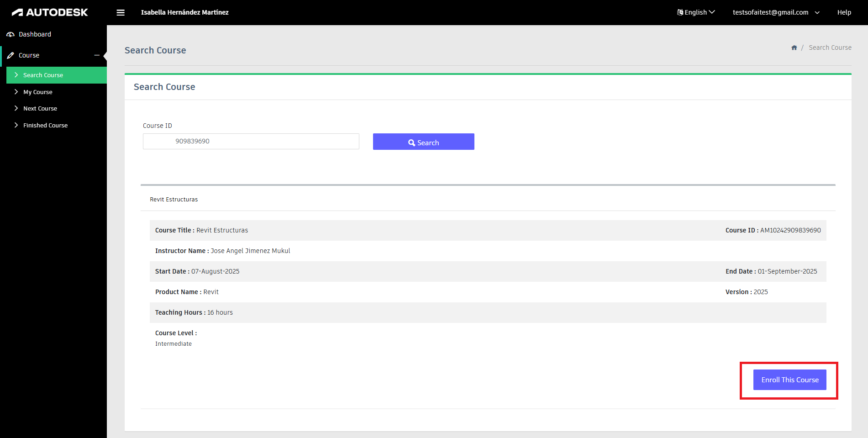Click the language globe icon
The width and height of the screenshot is (868, 438).
680,12
